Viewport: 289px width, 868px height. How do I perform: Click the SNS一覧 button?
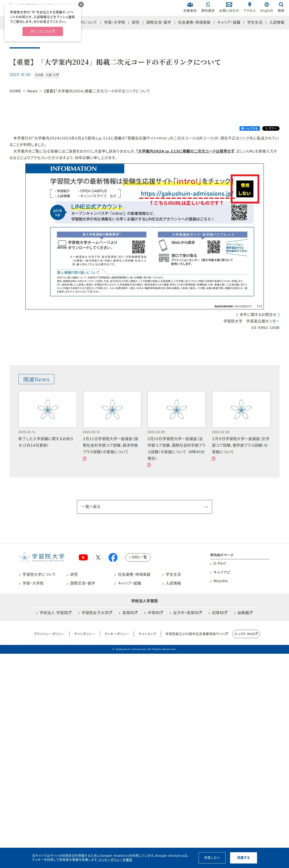pyautogui.click(x=138, y=557)
